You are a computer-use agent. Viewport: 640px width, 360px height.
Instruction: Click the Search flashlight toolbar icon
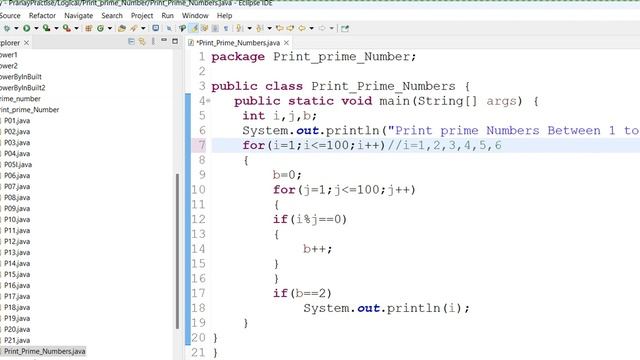(133, 28)
